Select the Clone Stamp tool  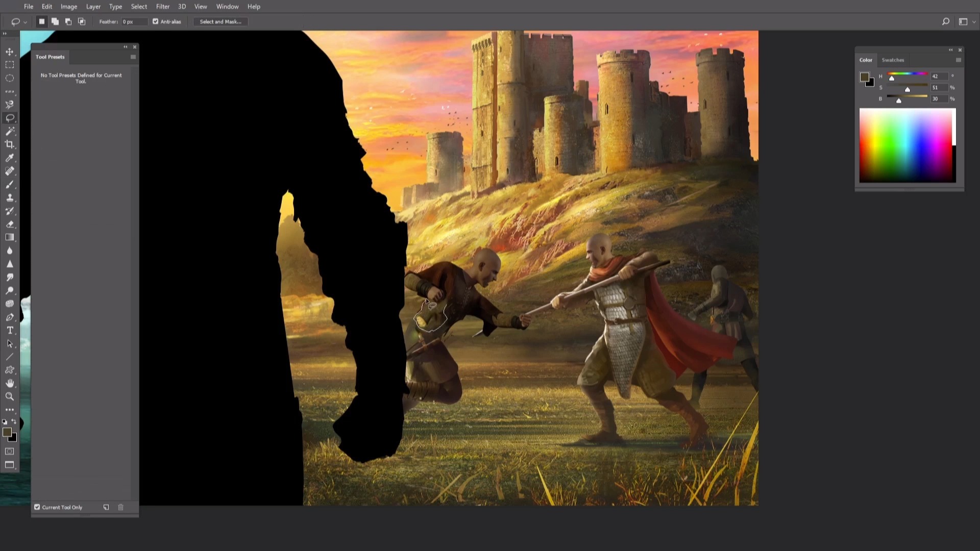pos(10,197)
